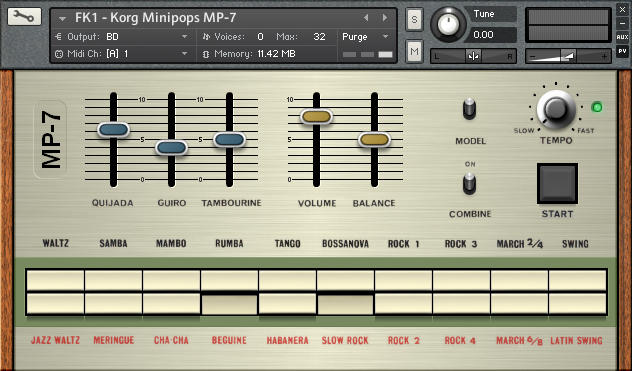Click the Guiro fader handle
This screenshot has height=371, width=632.
[171, 148]
